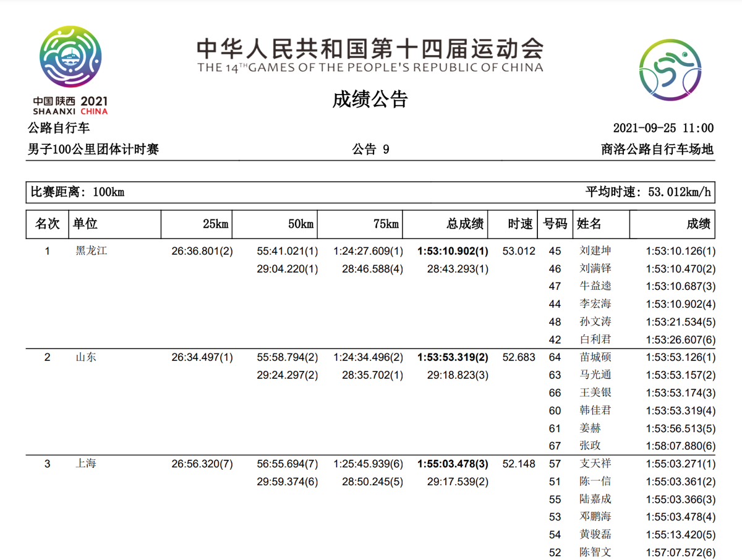The height and width of the screenshot is (560, 742).
Task: Click total result 1:55:03.478(3)
Action: [x=453, y=464]
